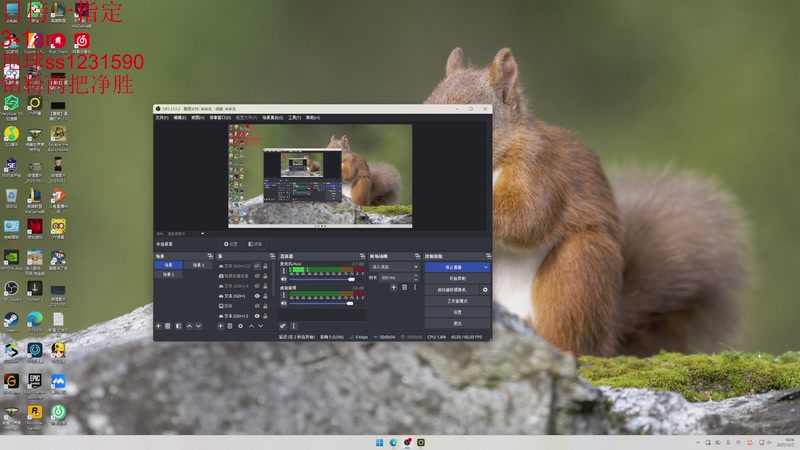800x450 pixels.
Task: Pop out the Audio Mixer dock float icon
Action: (362, 256)
